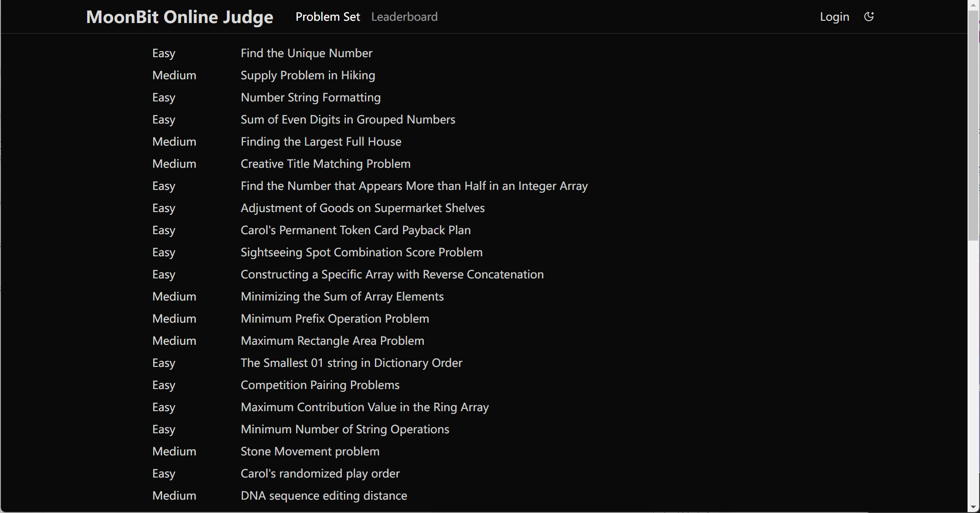Open Maximum Rectangle Area Problem
The width and height of the screenshot is (980, 513).
(332, 341)
